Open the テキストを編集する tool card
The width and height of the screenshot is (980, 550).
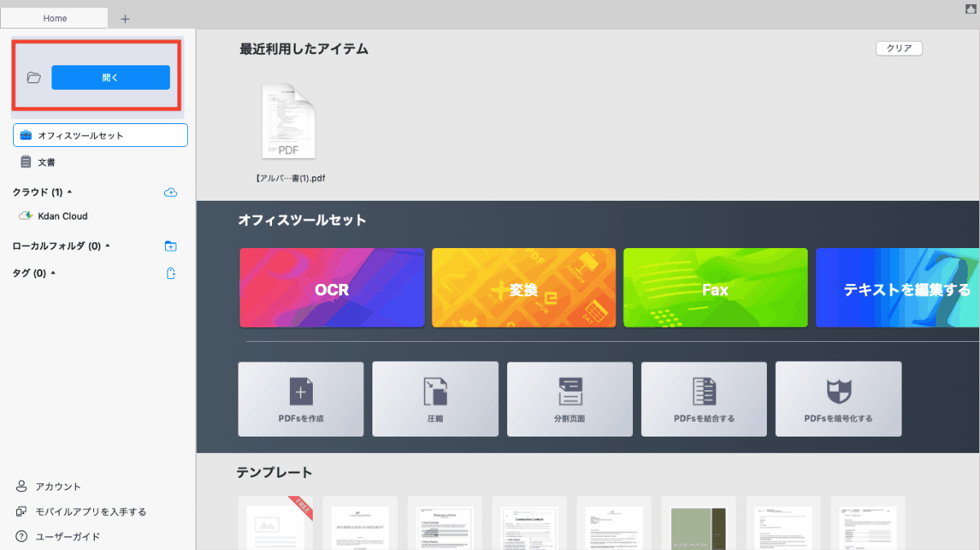coord(898,288)
